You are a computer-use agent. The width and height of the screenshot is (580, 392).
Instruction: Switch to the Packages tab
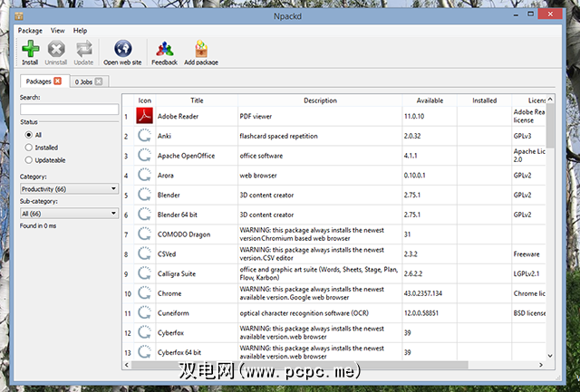pyautogui.click(x=38, y=81)
